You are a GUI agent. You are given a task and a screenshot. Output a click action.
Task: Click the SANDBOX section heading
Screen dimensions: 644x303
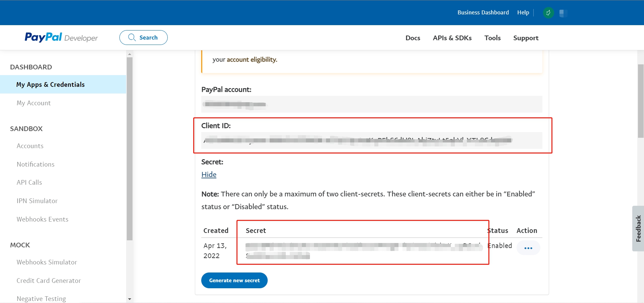26,129
